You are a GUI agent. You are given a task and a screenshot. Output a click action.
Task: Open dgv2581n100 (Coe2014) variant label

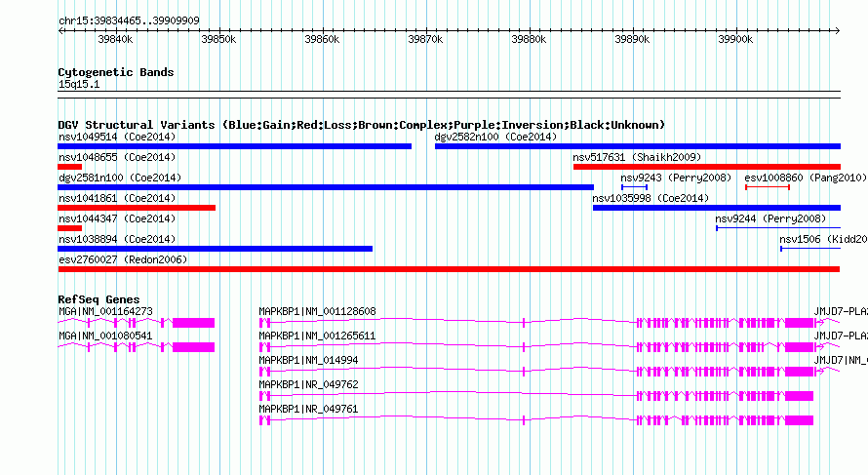pos(120,178)
